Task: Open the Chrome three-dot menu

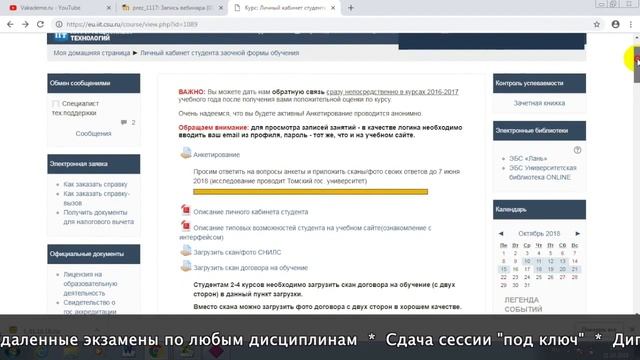Action: pyautogui.click(x=631, y=24)
